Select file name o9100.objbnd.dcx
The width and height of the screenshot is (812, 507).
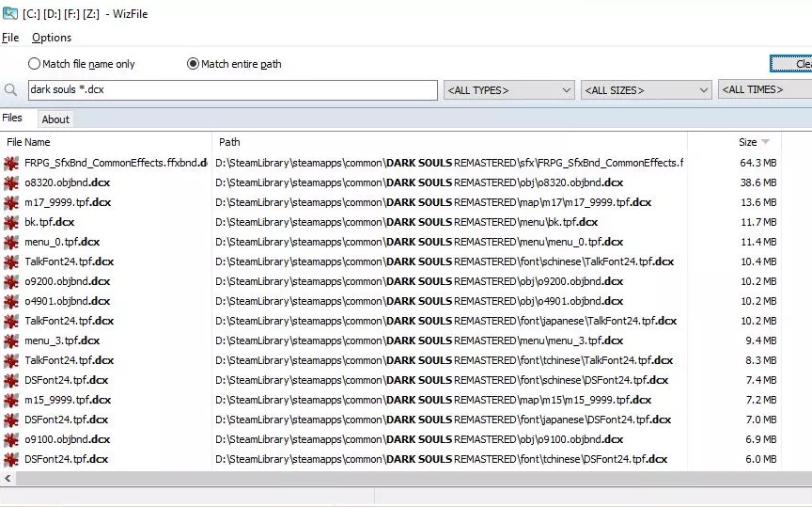[68, 439]
